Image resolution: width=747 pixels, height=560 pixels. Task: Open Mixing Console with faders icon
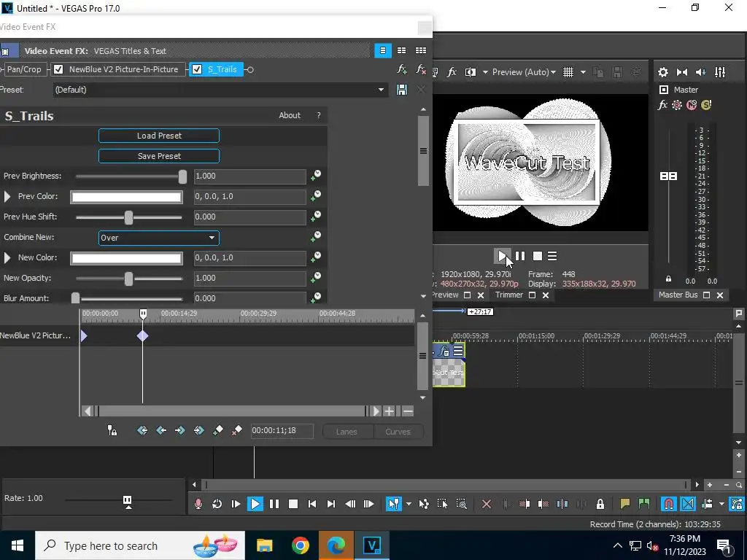coord(720,72)
